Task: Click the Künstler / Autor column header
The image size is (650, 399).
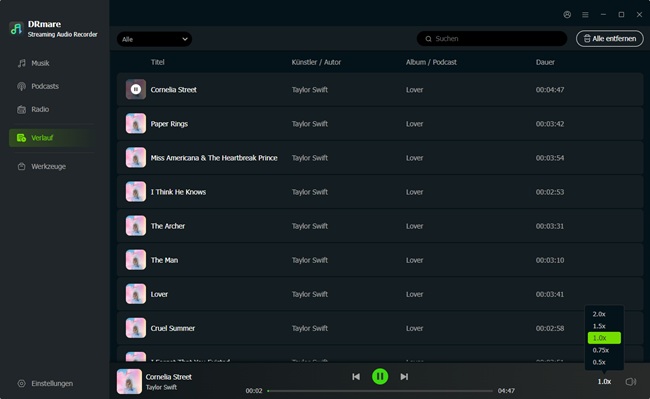Action: click(316, 62)
